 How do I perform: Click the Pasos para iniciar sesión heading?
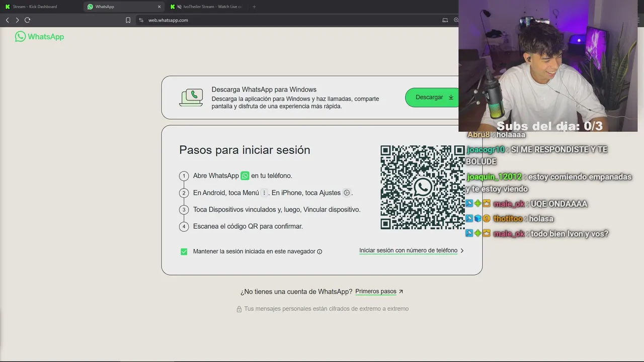pyautogui.click(x=245, y=150)
